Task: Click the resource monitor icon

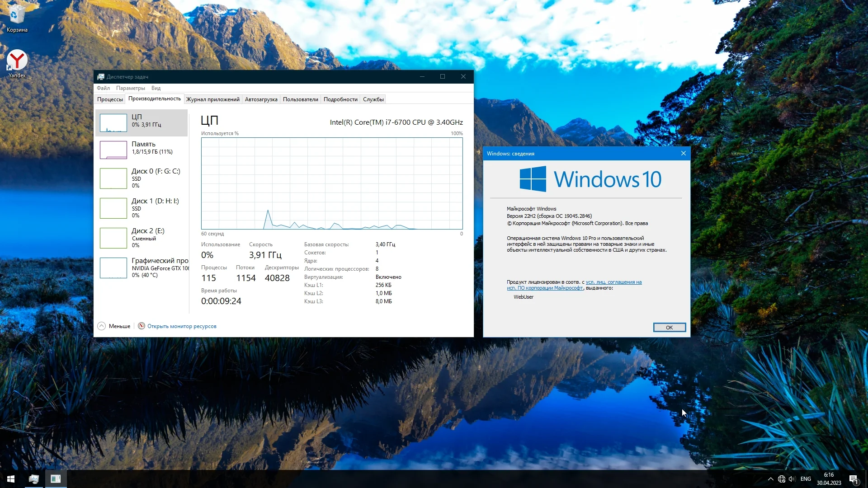Action: 142,326
